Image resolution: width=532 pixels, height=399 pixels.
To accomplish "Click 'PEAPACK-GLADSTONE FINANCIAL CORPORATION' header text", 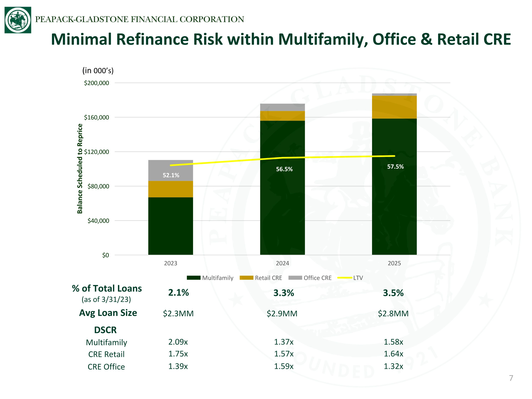I will click(x=140, y=19).
